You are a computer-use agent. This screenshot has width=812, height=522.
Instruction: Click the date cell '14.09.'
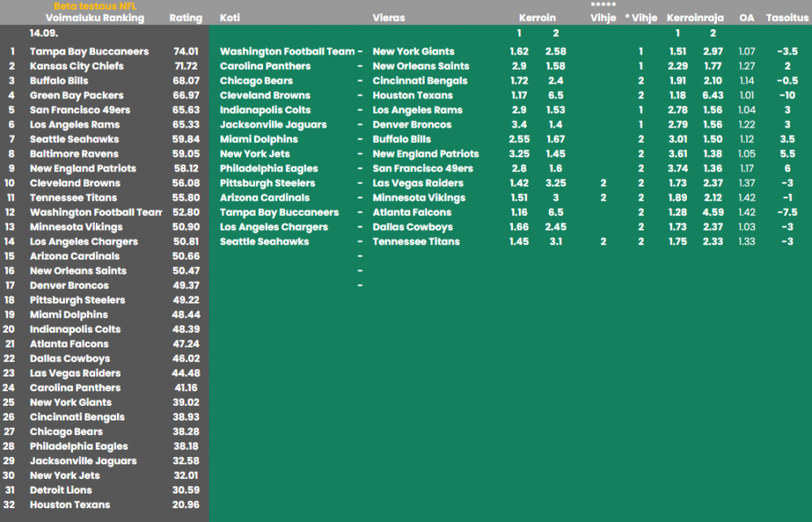pos(44,33)
